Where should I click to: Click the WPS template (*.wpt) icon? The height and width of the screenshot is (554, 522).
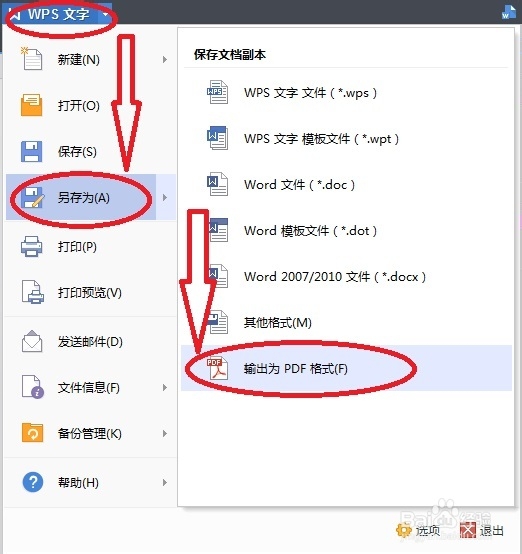(x=217, y=138)
